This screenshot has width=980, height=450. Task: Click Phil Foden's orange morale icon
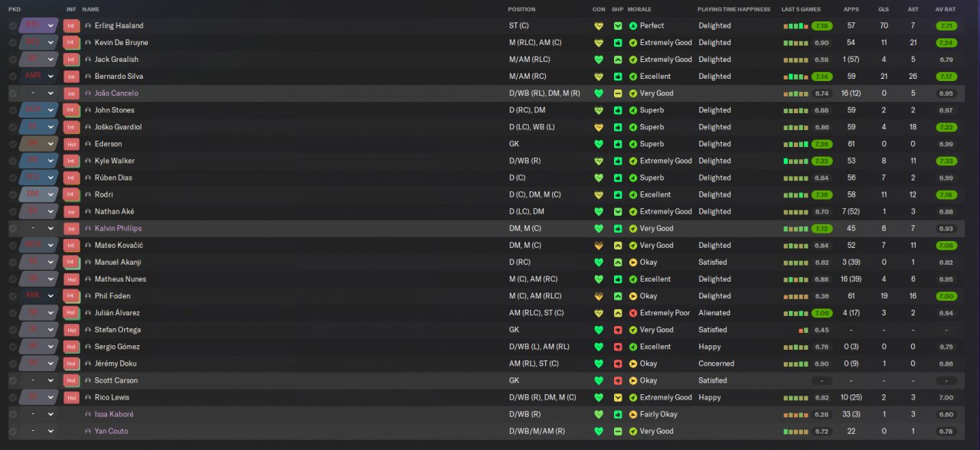pyautogui.click(x=632, y=296)
